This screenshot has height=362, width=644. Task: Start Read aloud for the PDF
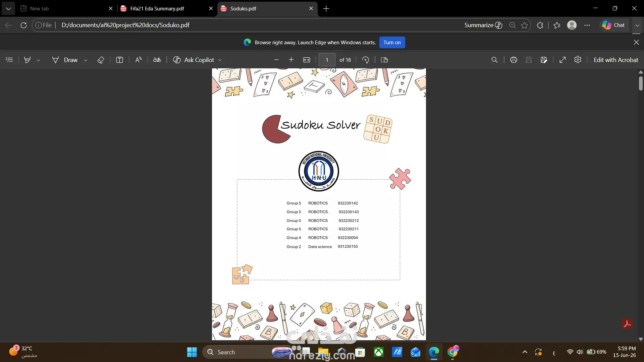click(138, 60)
